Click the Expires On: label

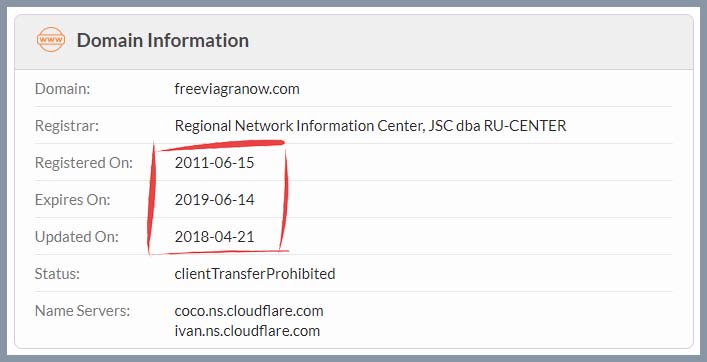tap(72, 200)
